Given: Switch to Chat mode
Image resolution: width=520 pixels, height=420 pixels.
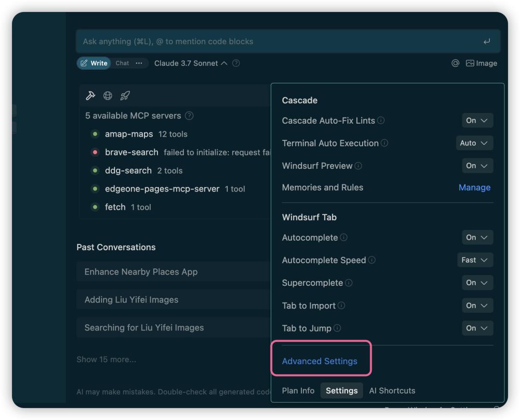Looking at the screenshot, I should [x=122, y=63].
